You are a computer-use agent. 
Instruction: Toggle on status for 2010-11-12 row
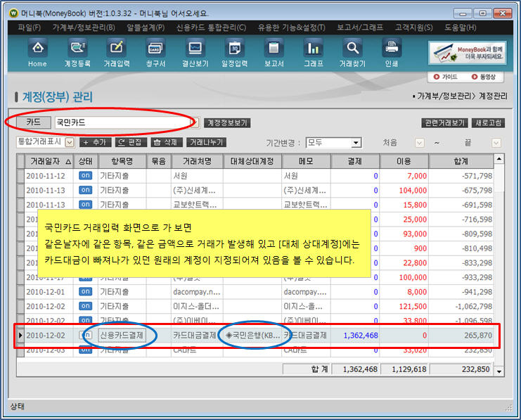85,176
